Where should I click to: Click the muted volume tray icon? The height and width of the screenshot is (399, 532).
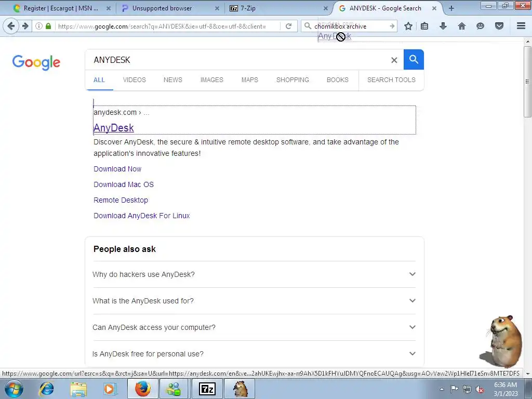480,389
